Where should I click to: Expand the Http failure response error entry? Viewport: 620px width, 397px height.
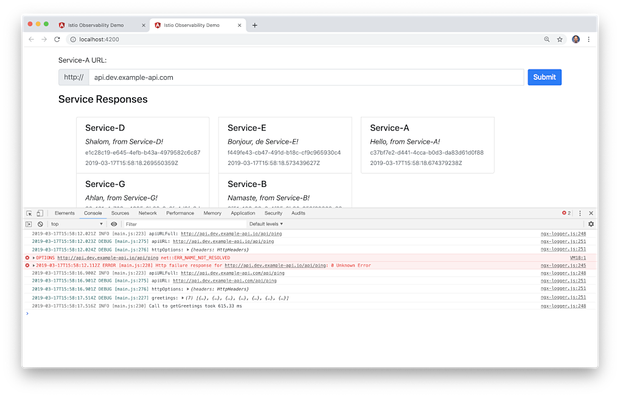coord(34,266)
